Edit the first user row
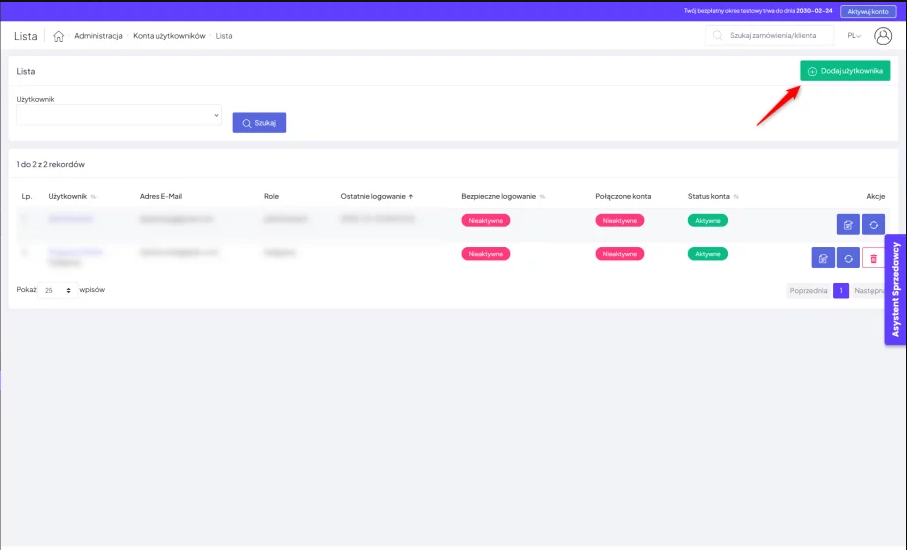This screenshot has height=550, width=907. [849, 225]
